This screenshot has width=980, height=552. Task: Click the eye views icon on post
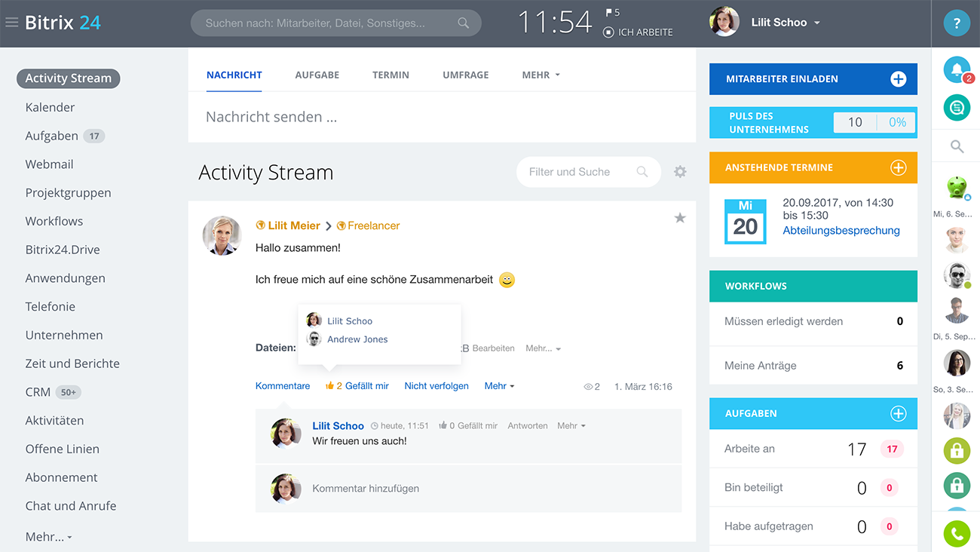588,386
